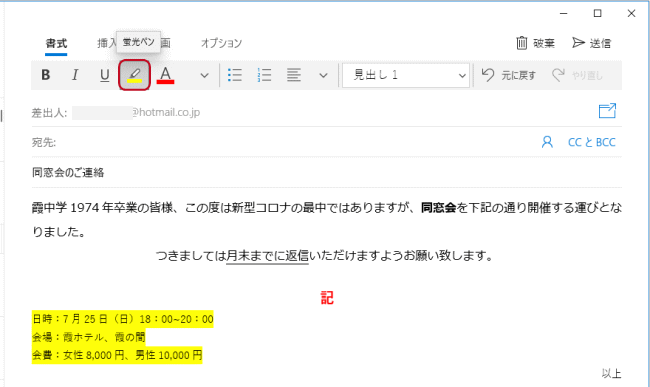Expand paragraph formatting dropdown arrow
This screenshot has width=650, height=387.
(x=323, y=75)
